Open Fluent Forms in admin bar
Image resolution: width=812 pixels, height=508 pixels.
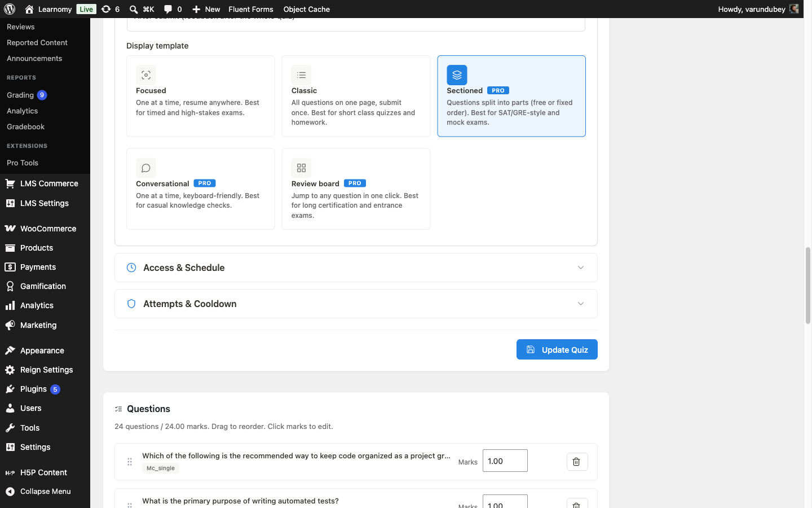tap(251, 9)
